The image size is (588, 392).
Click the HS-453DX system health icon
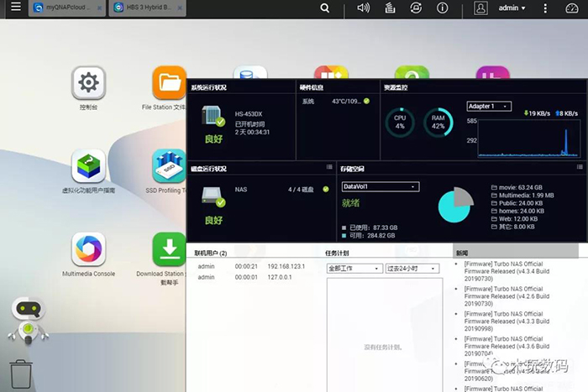[213, 116]
